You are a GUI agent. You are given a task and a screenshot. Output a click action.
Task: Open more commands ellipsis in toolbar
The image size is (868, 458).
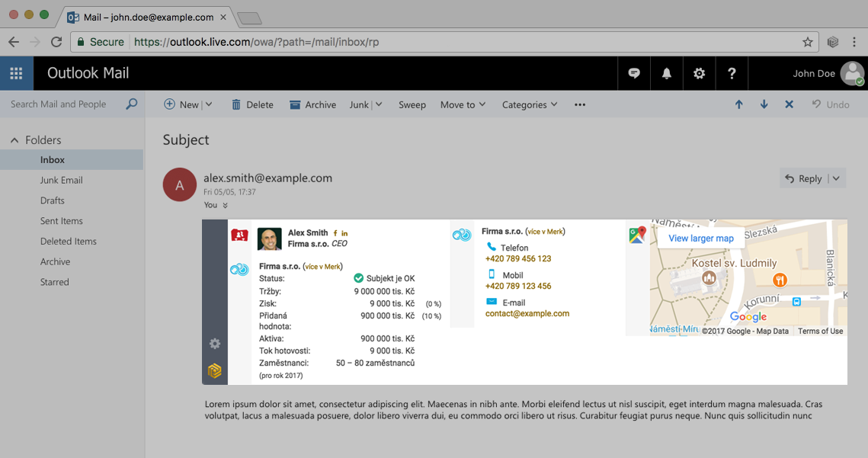point(580,104)
